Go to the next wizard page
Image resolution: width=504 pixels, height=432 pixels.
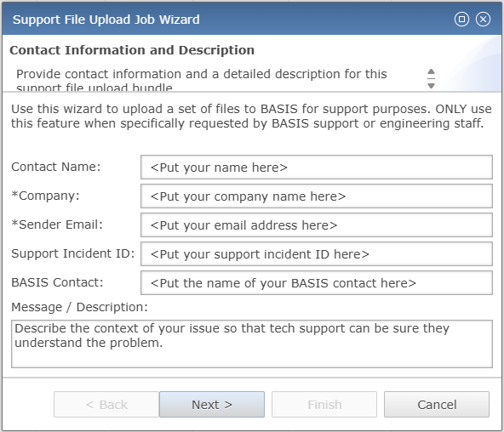(x=212, y=405)
